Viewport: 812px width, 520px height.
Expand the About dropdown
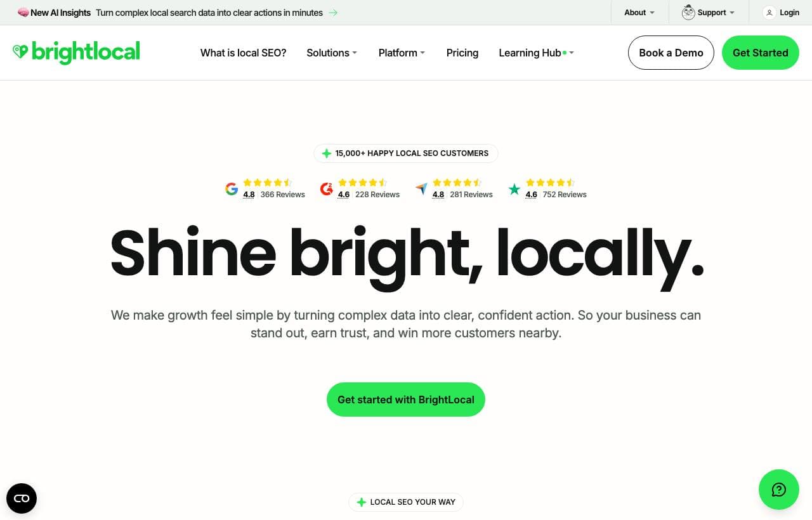click(x=639, y=13)
